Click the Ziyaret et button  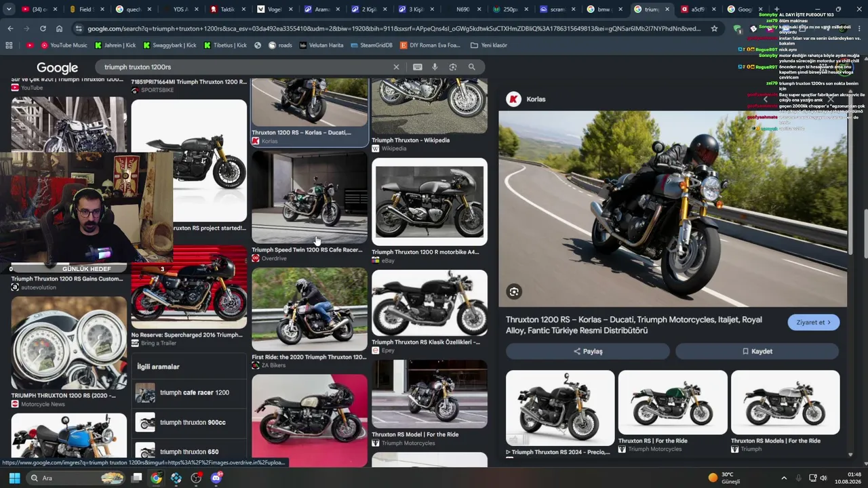click(814, 323)
